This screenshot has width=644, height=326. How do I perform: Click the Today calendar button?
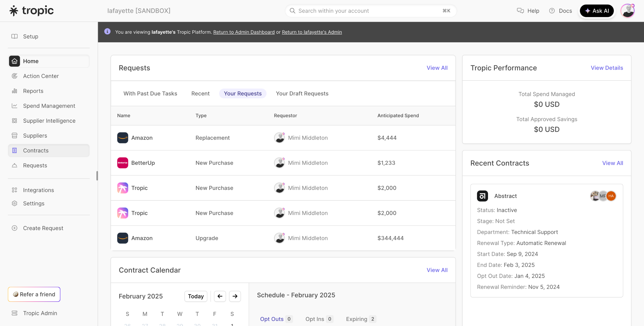[196, 296]
